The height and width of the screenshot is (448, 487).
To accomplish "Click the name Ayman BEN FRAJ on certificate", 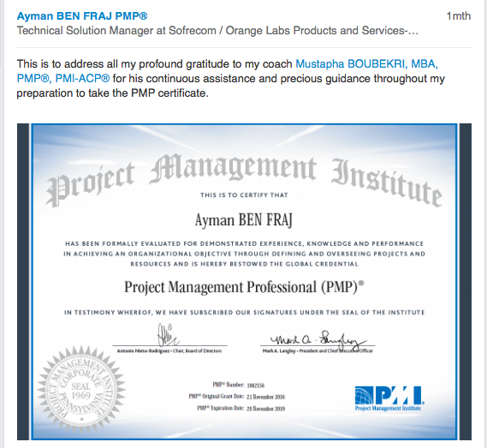I will (244, 220).
